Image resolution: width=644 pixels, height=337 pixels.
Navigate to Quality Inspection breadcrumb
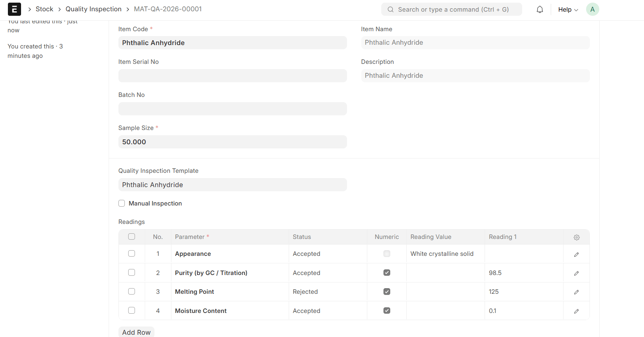tap(93, 9)
